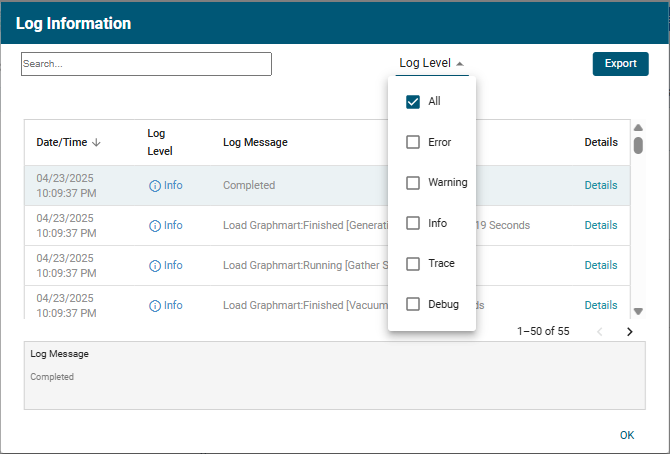Click the scroll up arrow of log table
Viewport: 670px width, 454px height.
(638, 128)
